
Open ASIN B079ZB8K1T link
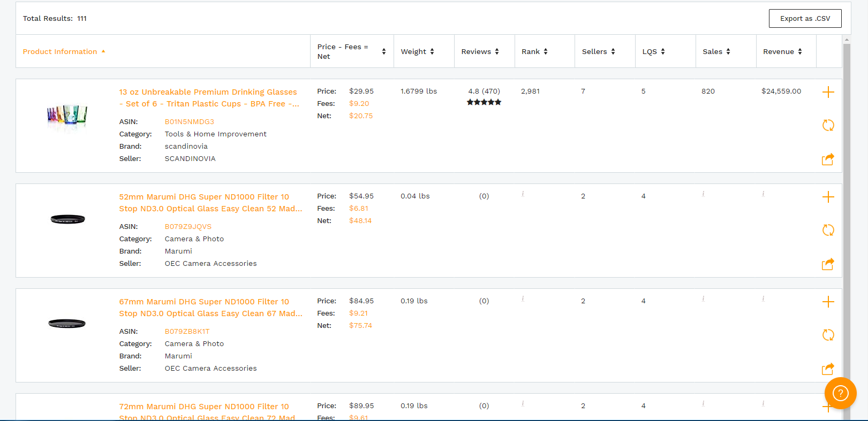(x=187, y=331)
